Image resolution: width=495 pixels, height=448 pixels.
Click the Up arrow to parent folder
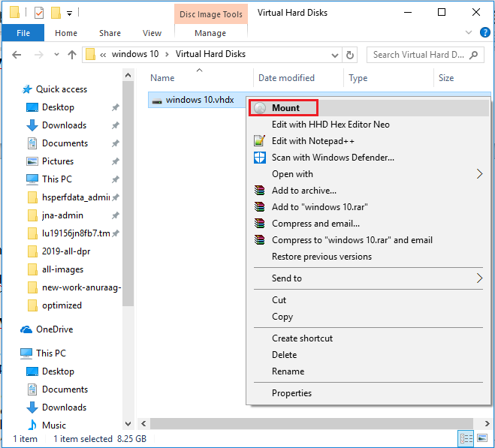tap(72, 55)
